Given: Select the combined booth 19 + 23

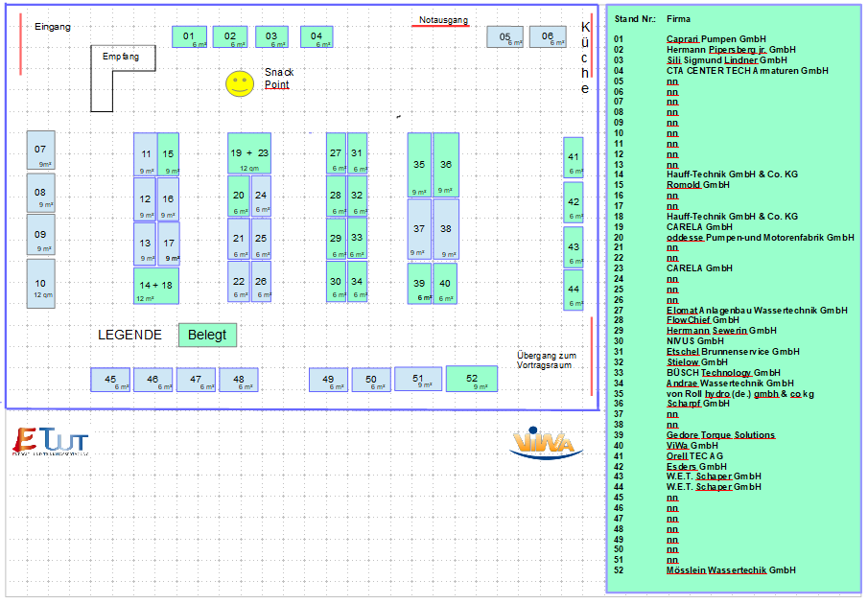Looking at the screenshot, I should (x=249, y=153).
